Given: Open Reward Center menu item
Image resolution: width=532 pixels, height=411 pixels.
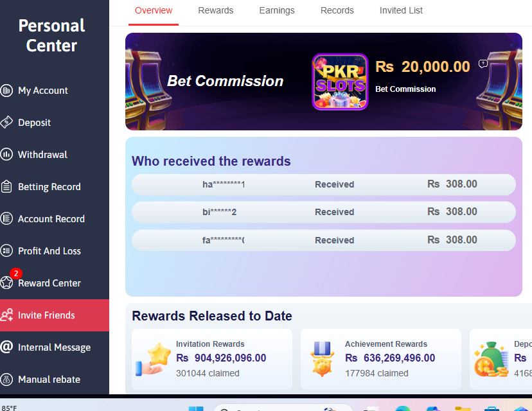Looking at the screenshot, I should pyautogui.click(x=54, y=283).
